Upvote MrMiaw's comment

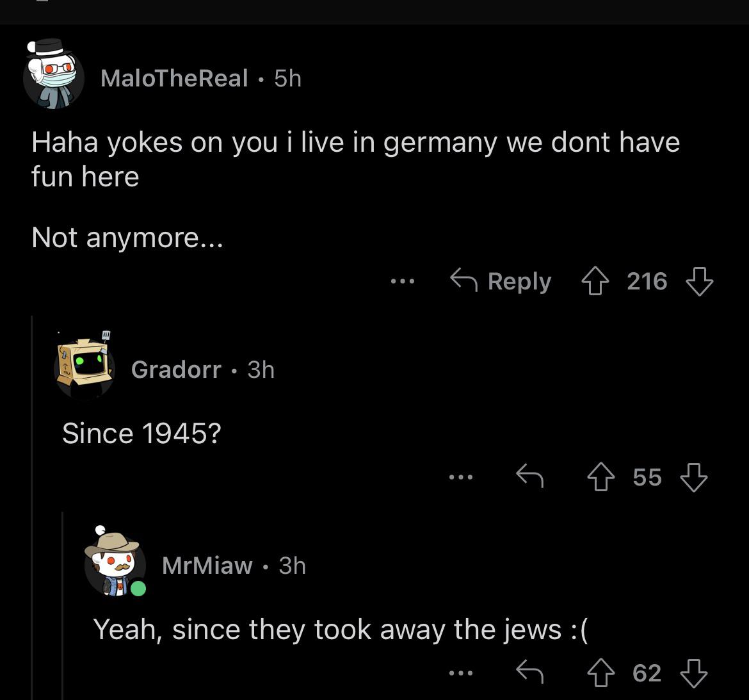tap(601, 672)
